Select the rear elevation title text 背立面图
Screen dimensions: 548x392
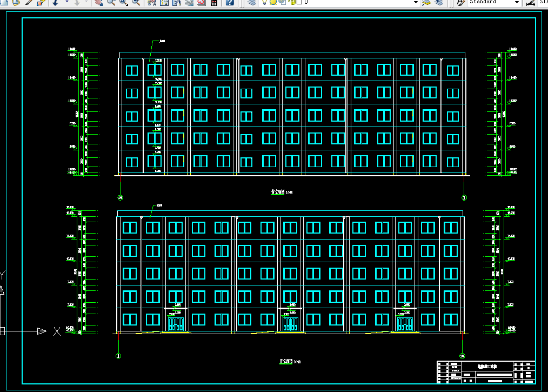click(x=278, y=192)
